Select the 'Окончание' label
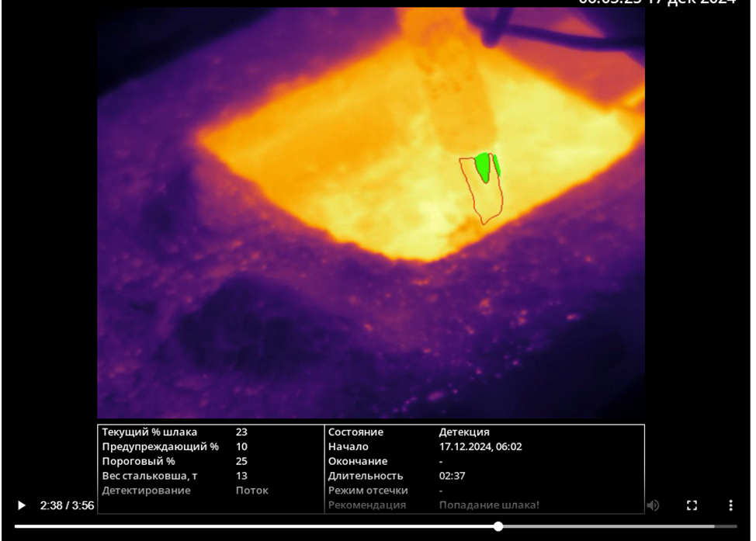 358,461
